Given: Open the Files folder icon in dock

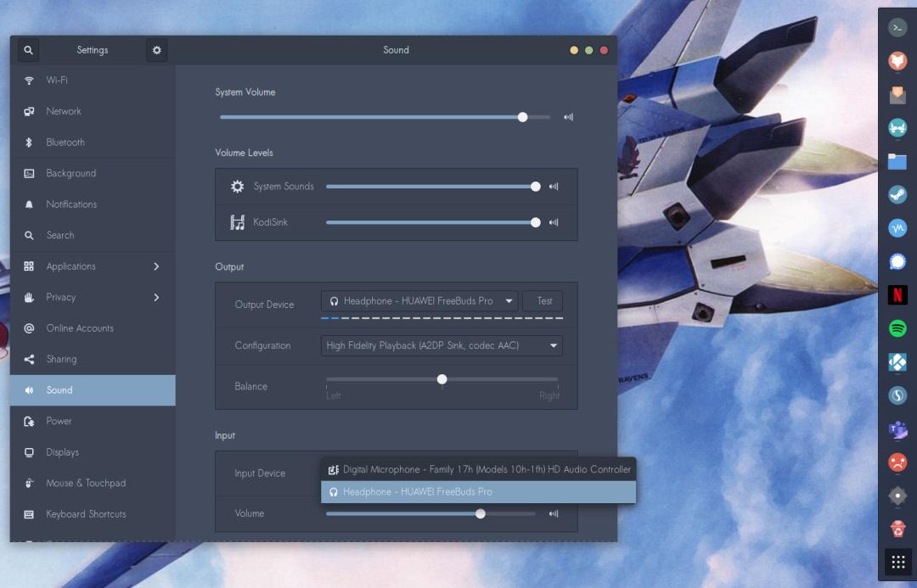Looking at the screenshot, I should [897, 161].
